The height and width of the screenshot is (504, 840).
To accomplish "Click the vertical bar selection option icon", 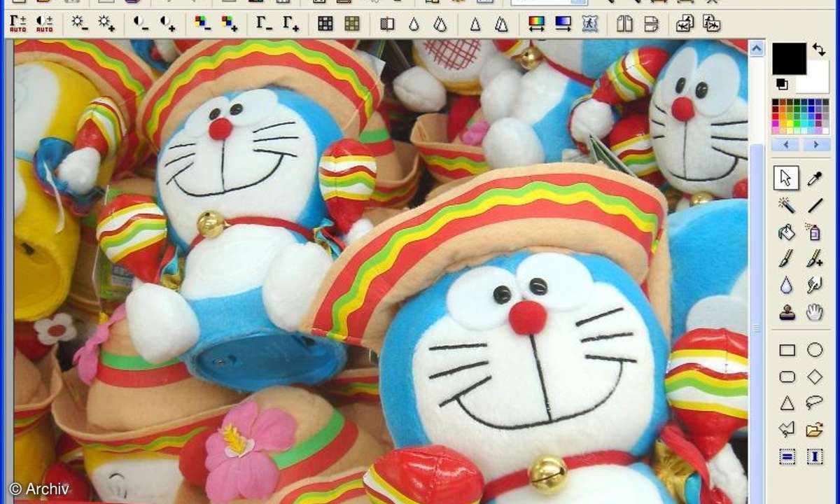I will (814, 457).
